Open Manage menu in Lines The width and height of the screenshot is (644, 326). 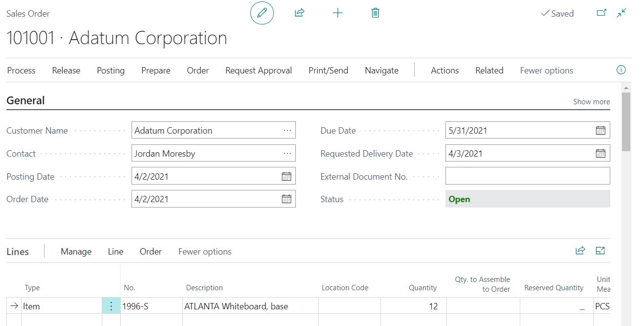click(x=76, y=252)
